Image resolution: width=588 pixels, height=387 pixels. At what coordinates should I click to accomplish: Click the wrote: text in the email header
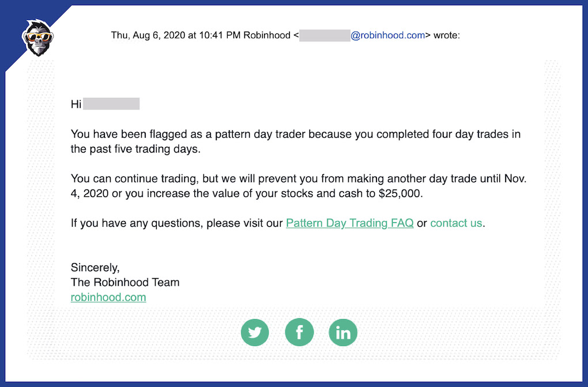click(447, 35)
